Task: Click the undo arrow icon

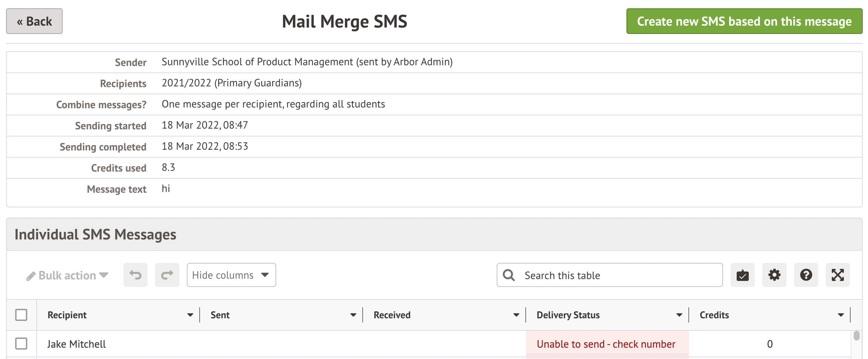Action: 135,275
